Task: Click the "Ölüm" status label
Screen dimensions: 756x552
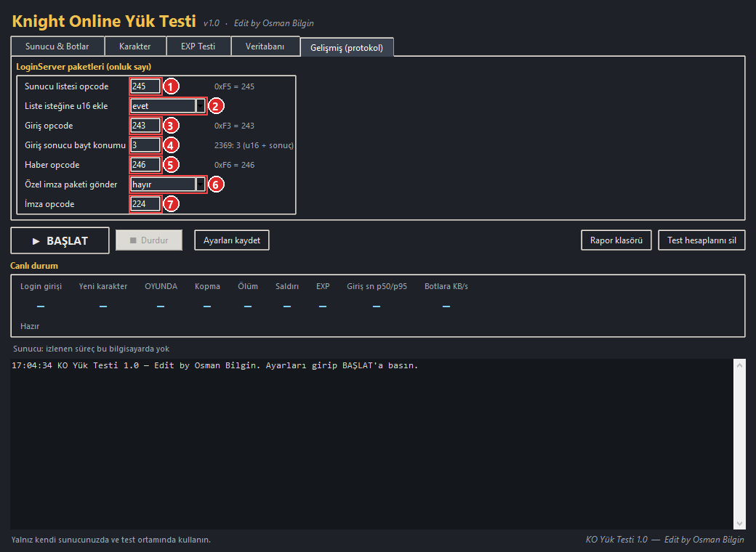Action: pos(248,286)
